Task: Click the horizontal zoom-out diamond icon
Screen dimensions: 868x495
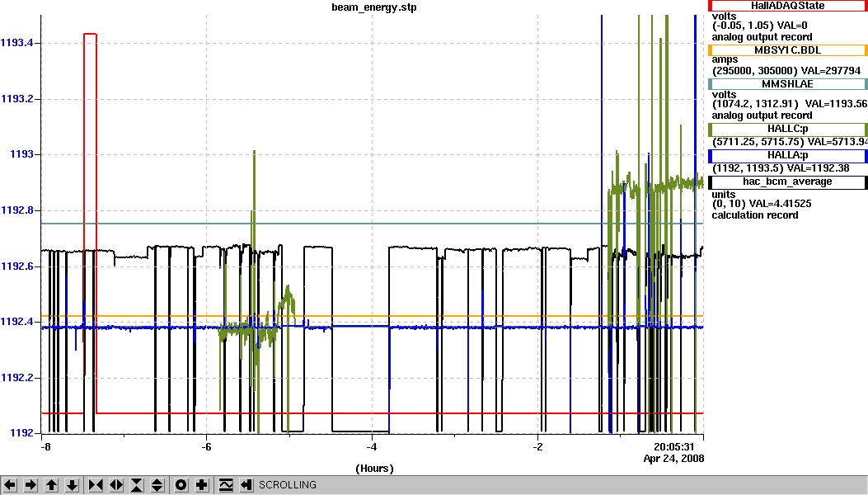Action: click(x=115, y=485)
